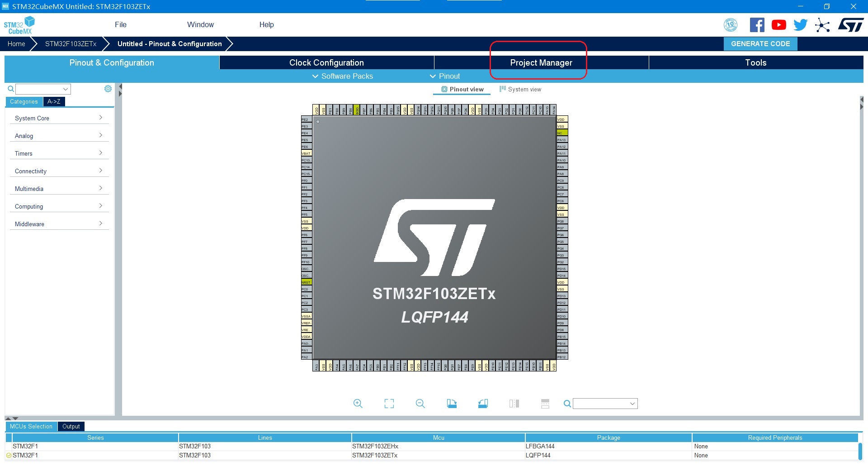Click the STM32F103ZETx breadcrumb
This screenshot has height=466, width=868.
(x=71, y=44)
